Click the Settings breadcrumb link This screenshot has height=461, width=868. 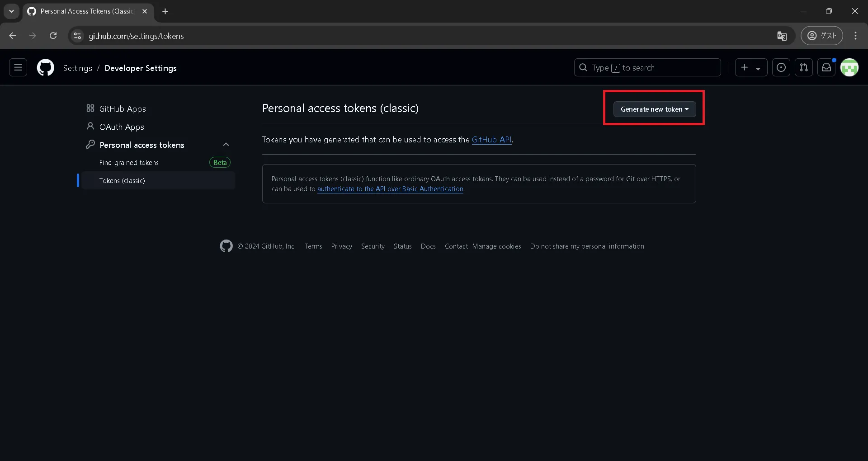(77, 68)
